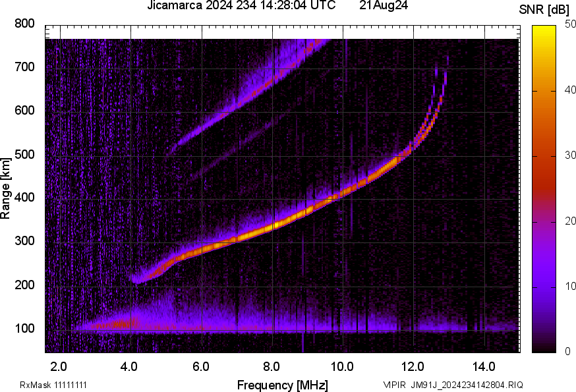Click the 700 range tick label
This screenshot has width=576, height=392.
click(x=24, y=67)
